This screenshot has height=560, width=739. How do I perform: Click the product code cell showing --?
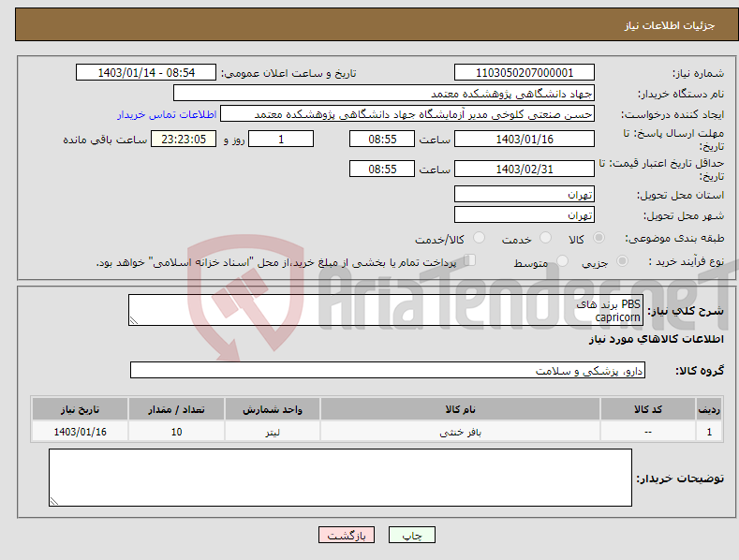pyautogui.click(x=648, y=432)
